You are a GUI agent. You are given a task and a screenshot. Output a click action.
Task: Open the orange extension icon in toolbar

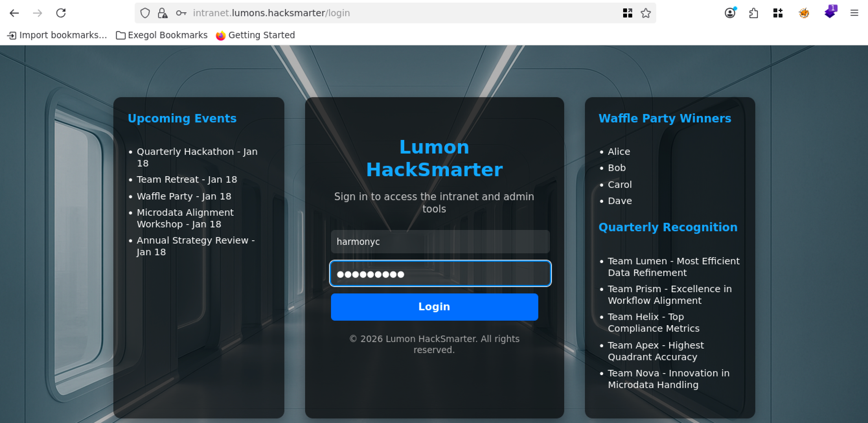[x=804, y=13]
